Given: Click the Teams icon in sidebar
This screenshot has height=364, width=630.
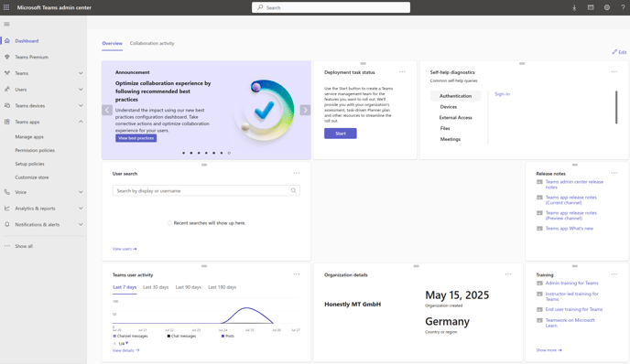Looking at the screenshot, I should point(6,73).
